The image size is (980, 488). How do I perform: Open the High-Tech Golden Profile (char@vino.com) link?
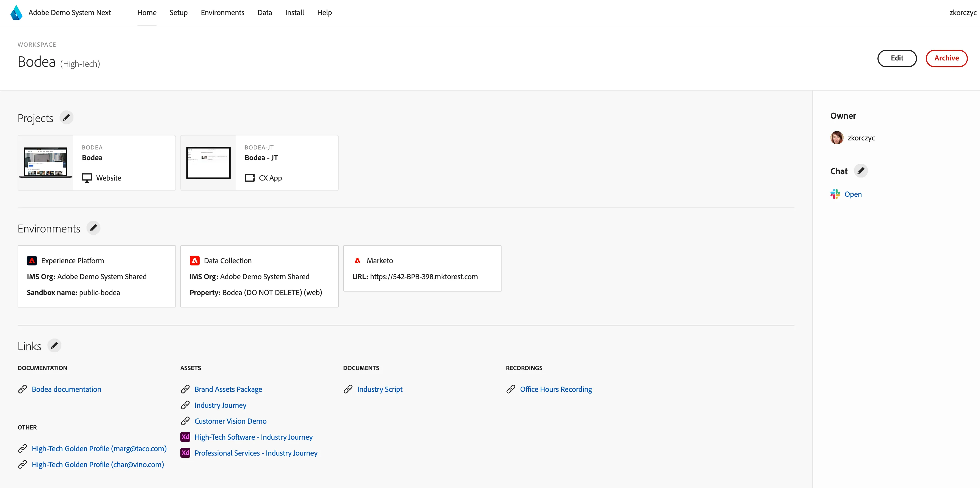[98, 464]
